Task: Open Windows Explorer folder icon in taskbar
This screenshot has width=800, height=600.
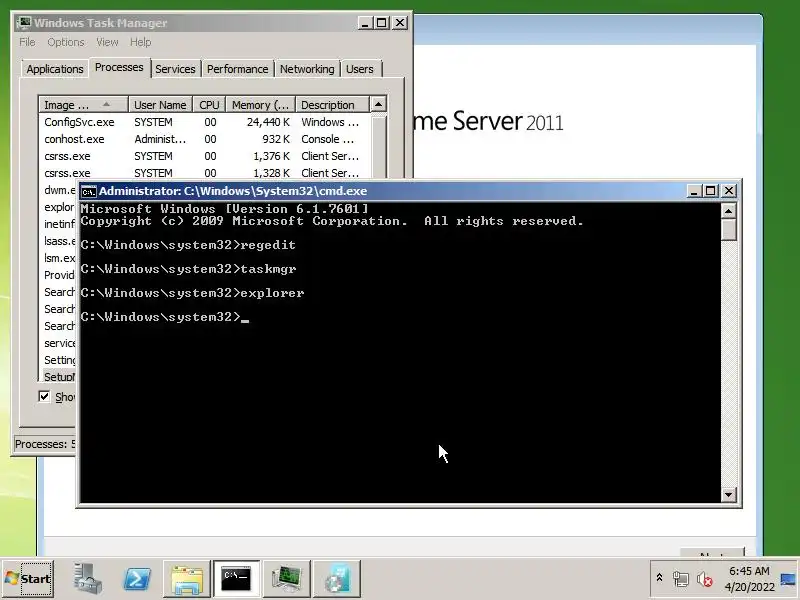Action: [187, 579]
